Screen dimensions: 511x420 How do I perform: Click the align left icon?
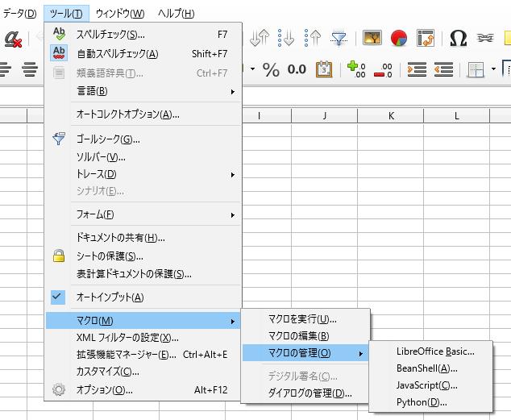pos(5,69)
